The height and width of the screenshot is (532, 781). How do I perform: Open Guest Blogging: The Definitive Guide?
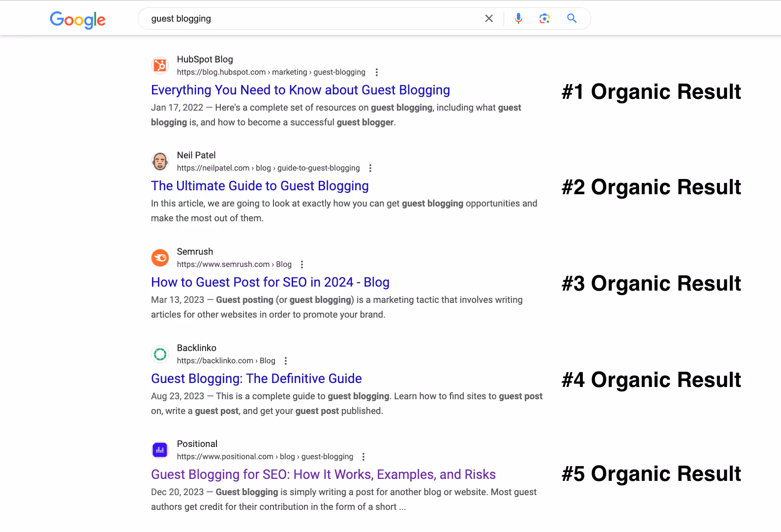[256, 379]
